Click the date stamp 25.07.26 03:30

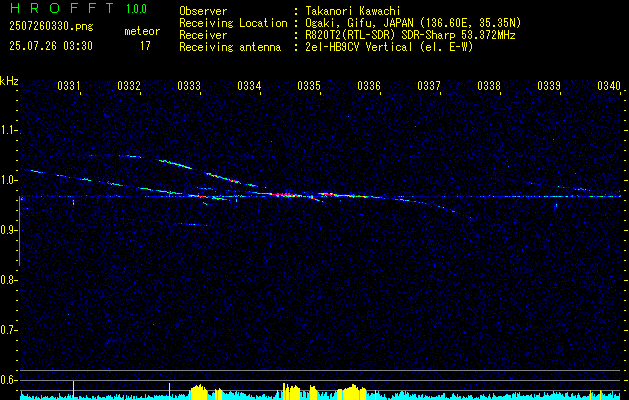(51, 46)
